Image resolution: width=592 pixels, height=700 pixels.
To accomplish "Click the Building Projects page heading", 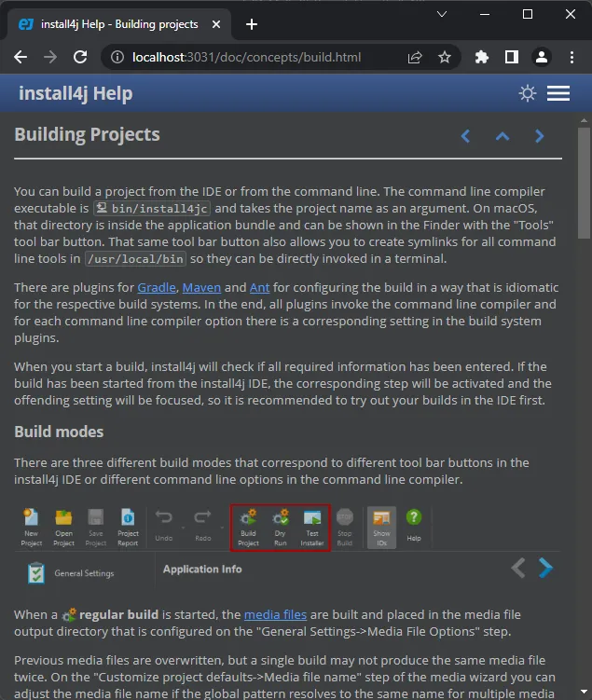I will [87, 134].
